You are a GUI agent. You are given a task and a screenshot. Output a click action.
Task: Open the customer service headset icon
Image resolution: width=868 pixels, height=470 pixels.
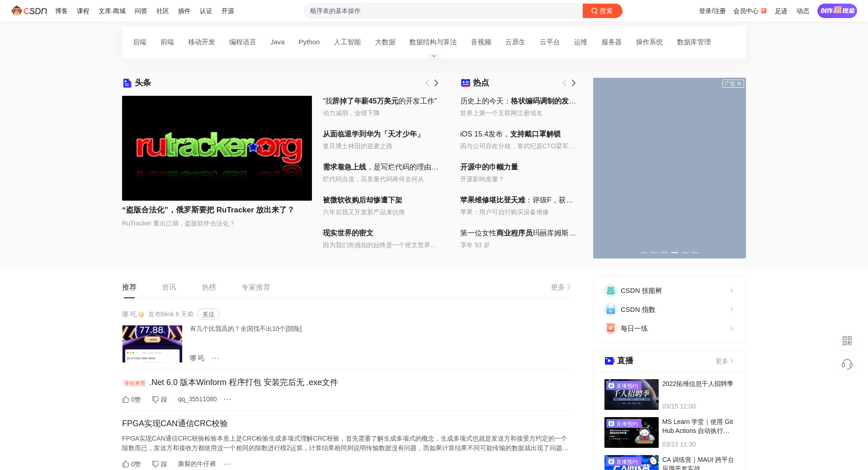click(847, 364)
